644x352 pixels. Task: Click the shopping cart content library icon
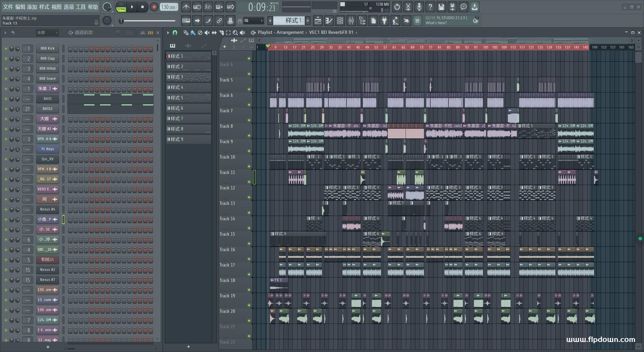(417, 21)
